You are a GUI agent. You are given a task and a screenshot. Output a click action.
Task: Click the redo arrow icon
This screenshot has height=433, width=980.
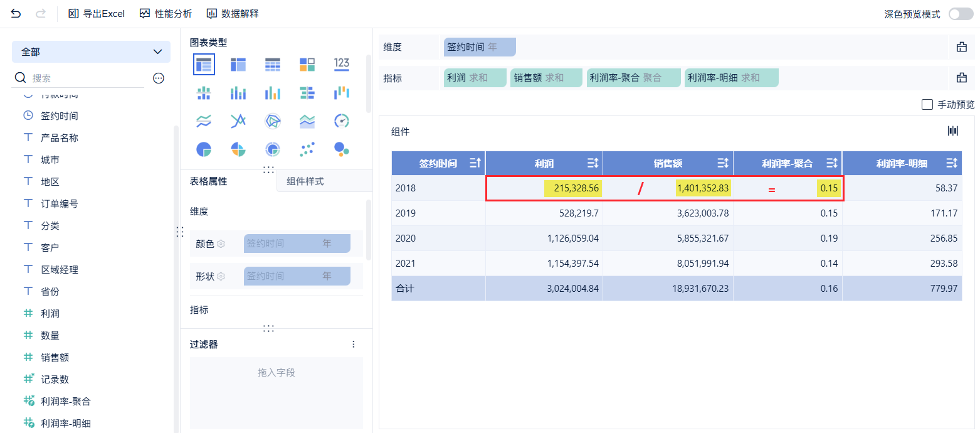[x=41, y=13]
